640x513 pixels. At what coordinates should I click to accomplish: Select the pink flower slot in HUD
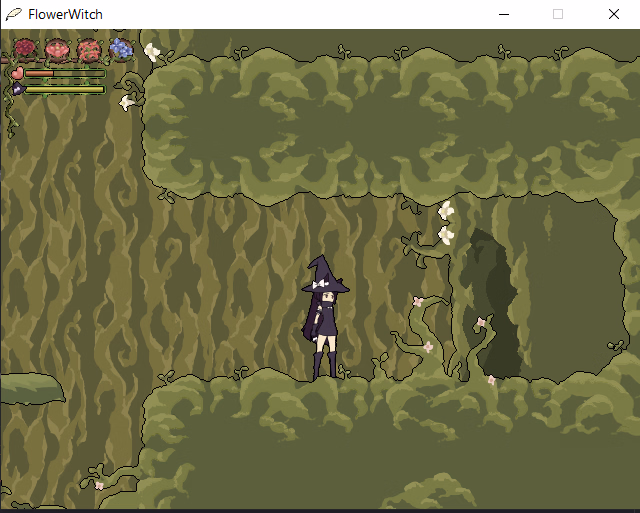pyautogui.click(x=57, y=48)
